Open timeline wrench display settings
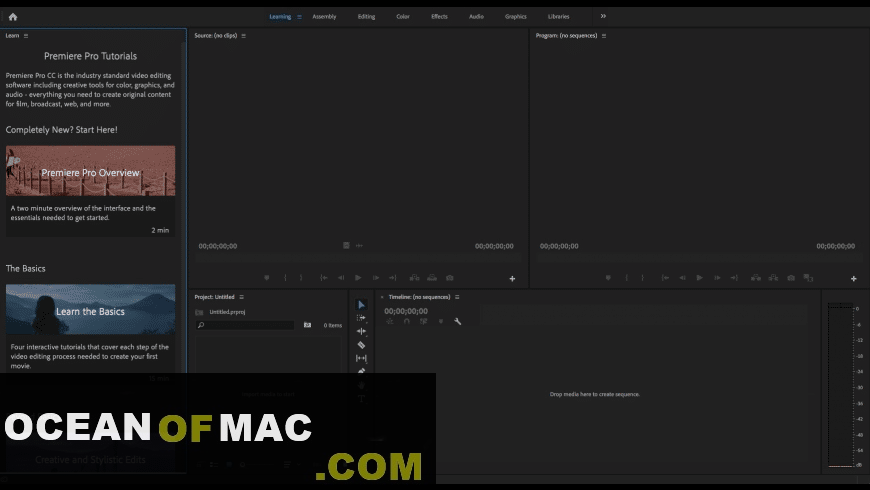 click(x=457, y=321)
